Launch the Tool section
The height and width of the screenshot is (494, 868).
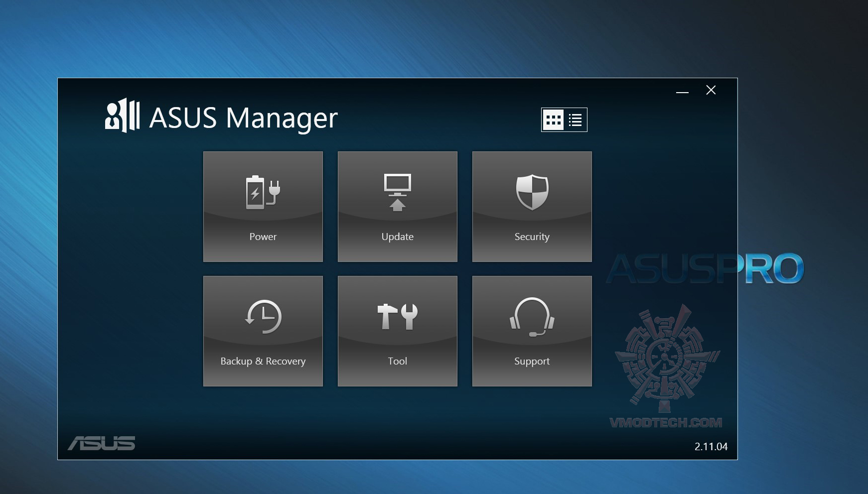tap(397, 331)
